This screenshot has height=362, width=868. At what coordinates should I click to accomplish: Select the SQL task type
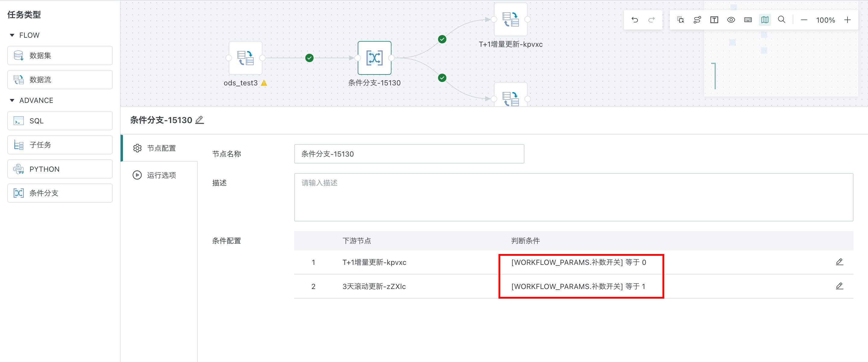[60, 121]
